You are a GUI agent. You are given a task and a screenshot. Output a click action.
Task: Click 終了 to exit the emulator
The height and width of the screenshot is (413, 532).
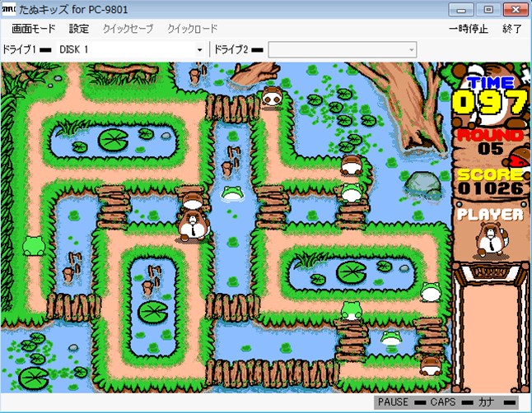[512, 29]
